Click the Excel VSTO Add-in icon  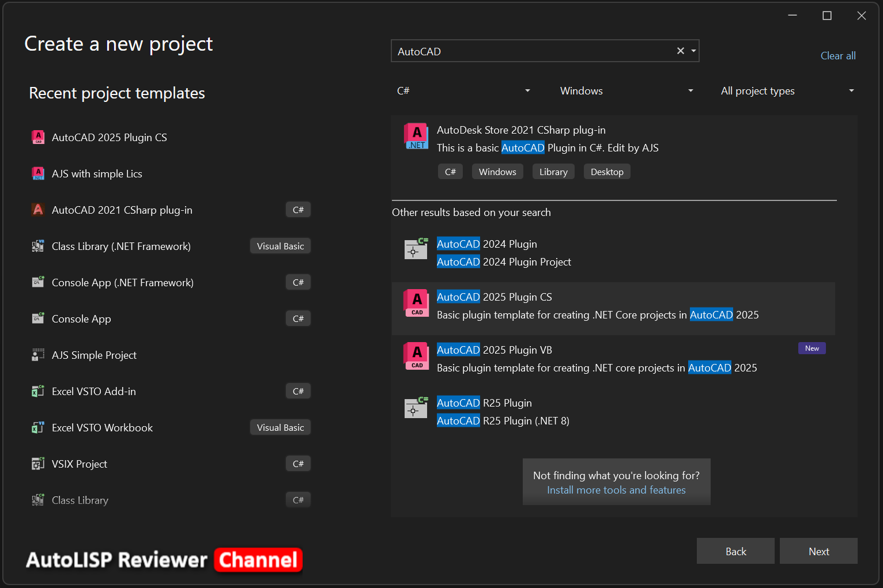coord(38,391)
